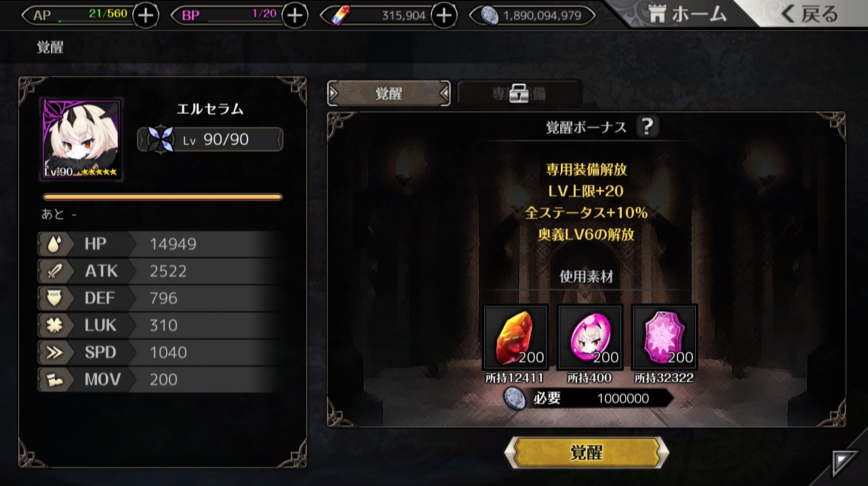The width and height of the screenshot is (868, 486).
Task: Switch to the 覚醒 tab
Action: coord(389,94)
